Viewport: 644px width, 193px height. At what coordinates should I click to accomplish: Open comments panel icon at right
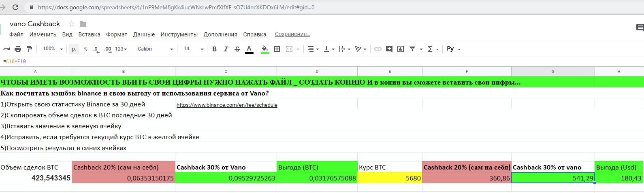[640, 28]
